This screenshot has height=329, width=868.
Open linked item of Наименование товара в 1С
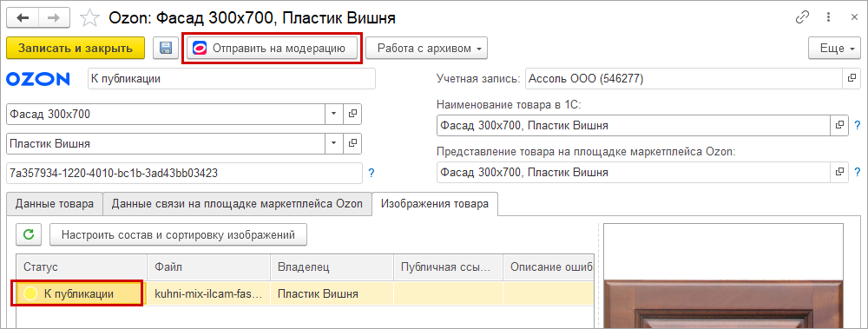coord(839,125)
